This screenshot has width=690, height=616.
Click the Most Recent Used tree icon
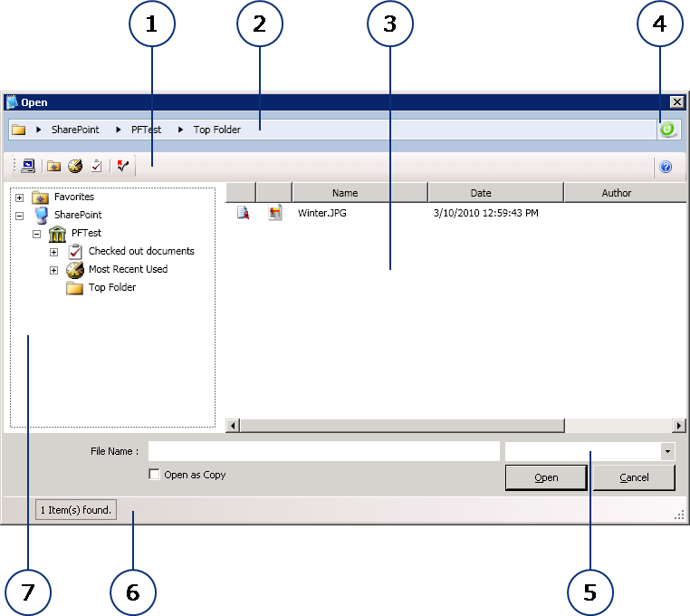point(75,270)
